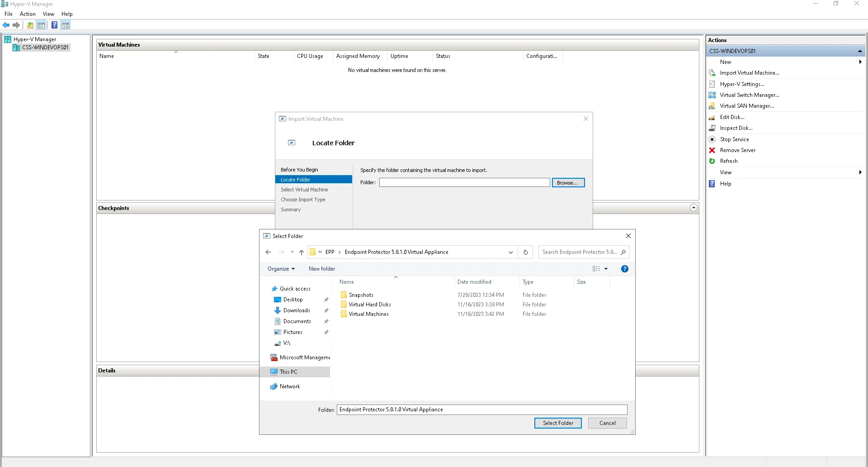Viewport: 868px width, 467px height.
Task: Click the CPU Usage column header
Action: tap(314, 56)
